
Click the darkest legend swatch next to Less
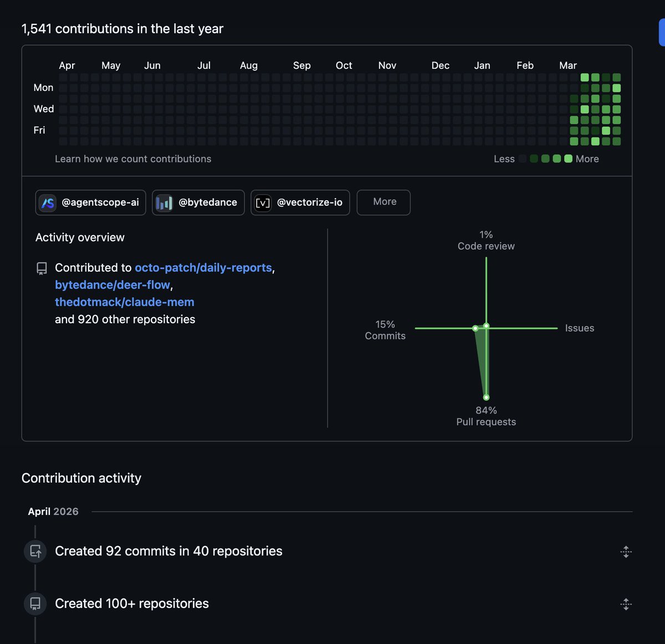[523, 159]
